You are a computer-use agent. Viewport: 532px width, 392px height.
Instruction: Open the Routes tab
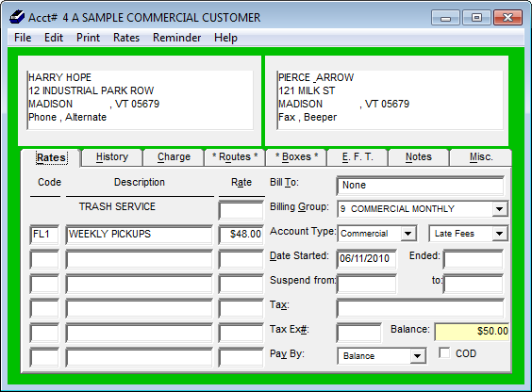235,157
